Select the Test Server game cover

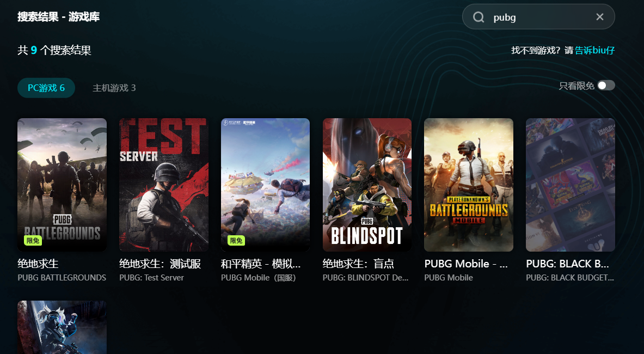click(164, 185)
